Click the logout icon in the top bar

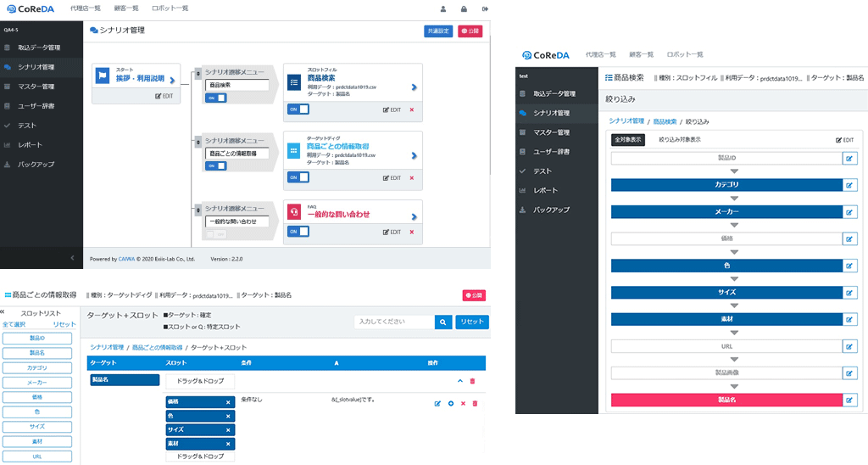tap(485, 8)
